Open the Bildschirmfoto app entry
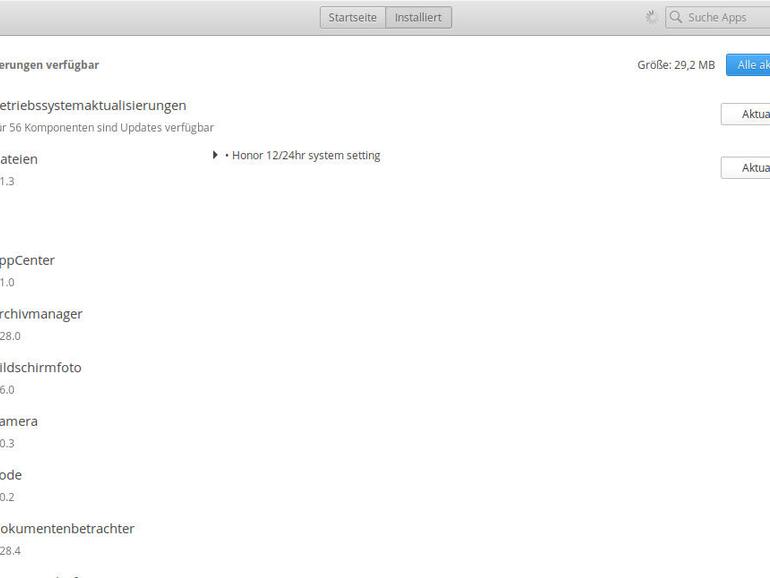Screen dimensions: 770x578 pyautogui.click(x=41, y=367)
